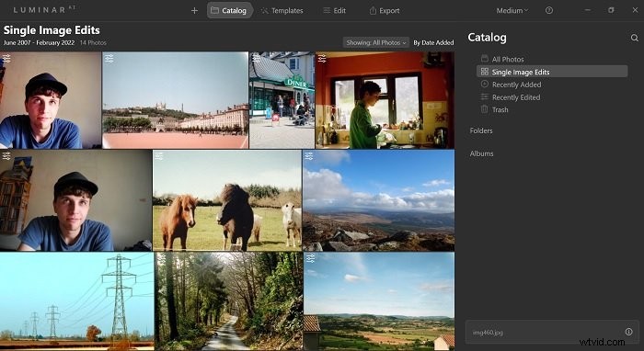
Task: Go to the Export tab
Action: [385, 11]
